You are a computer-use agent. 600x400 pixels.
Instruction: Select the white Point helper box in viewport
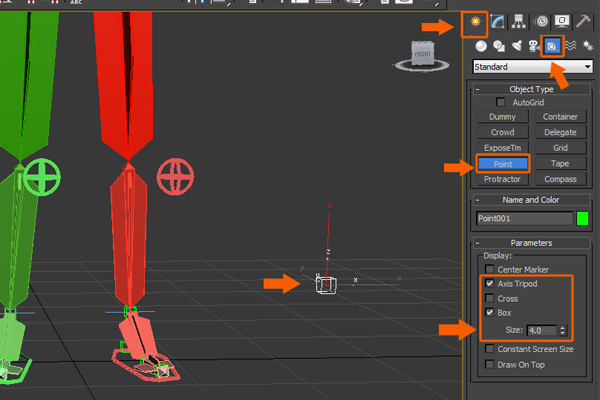tap(326, 285)
